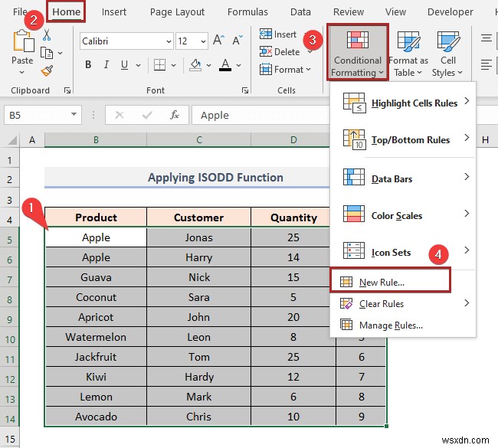Click the Font Color A icon
The width and height of the screenshot is (498, 448).
[225, 65]
